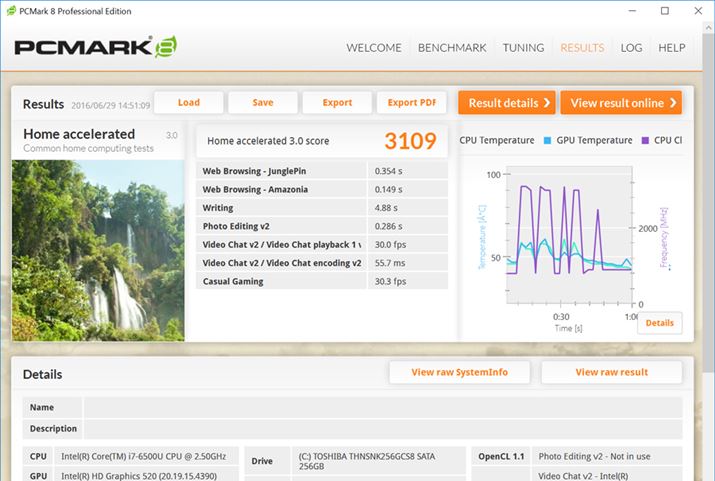This screenshot has height=481, width=715.
Task: Close the PCMark 8 window
Action: coord(698,10)
